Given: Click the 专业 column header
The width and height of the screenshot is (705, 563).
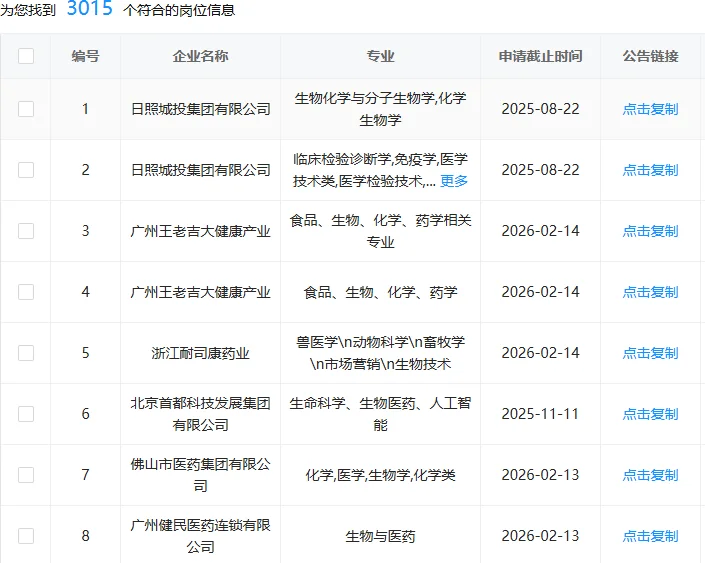Looking at the screenshot, I should (380, 56).
